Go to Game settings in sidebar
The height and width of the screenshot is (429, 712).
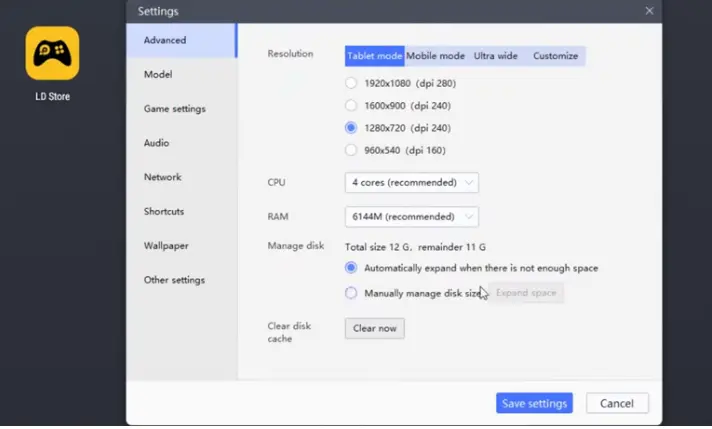174,108
